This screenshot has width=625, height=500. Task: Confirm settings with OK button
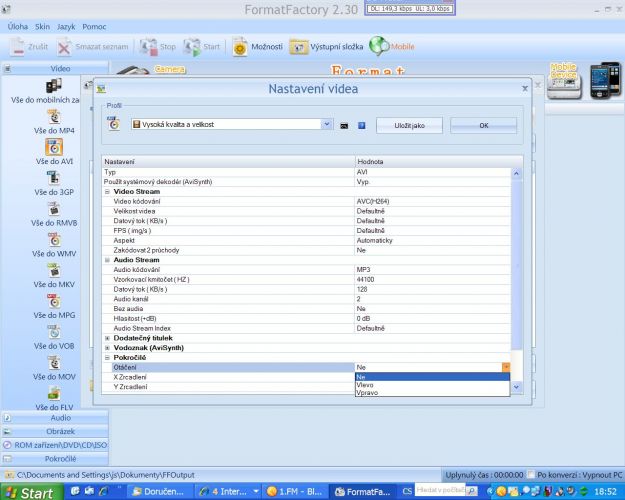point(483,126)
